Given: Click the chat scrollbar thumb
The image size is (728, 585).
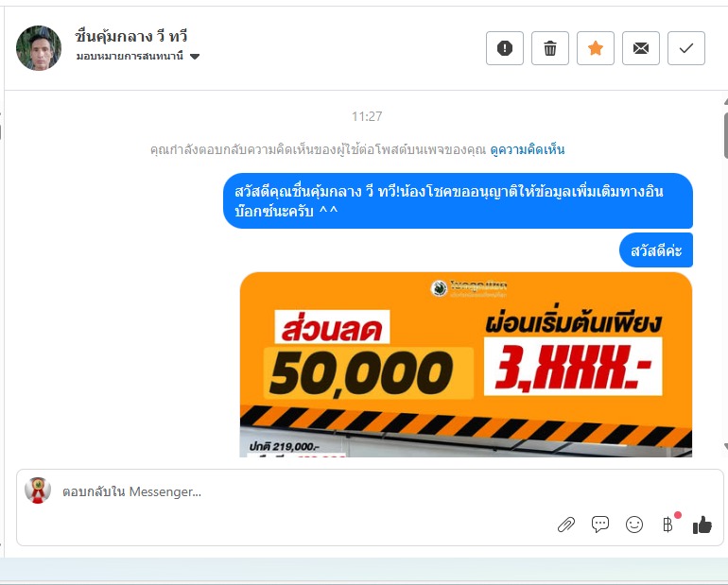Looking at the screenshot, I should (x=726, y=135).
